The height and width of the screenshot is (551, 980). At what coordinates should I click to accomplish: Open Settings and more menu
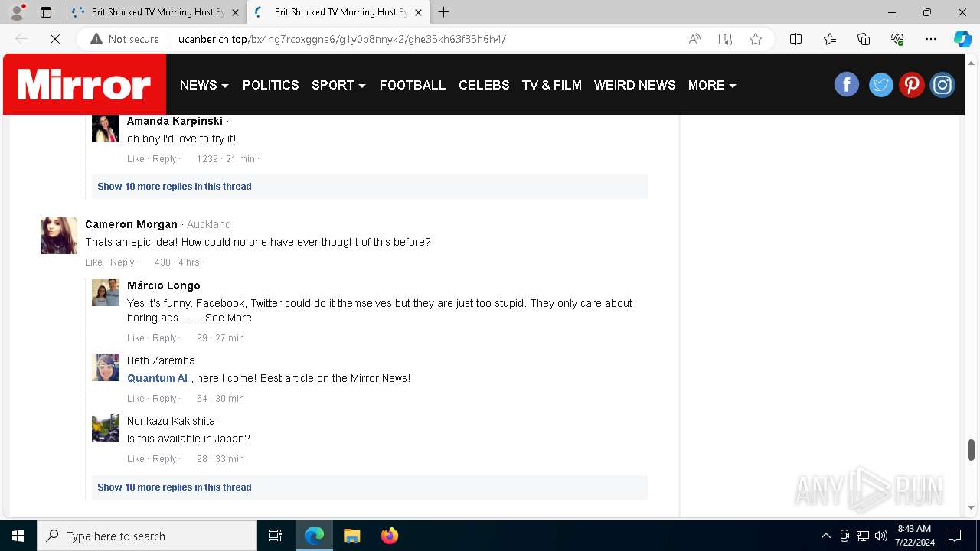pyautogui.click(x=931, y=39)
